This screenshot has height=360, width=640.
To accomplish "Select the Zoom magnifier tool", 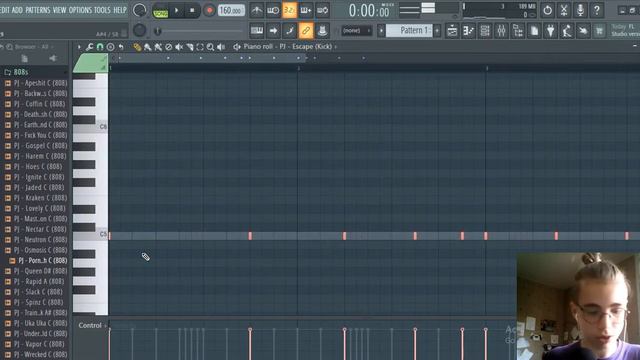I will (x=210, y=47).
